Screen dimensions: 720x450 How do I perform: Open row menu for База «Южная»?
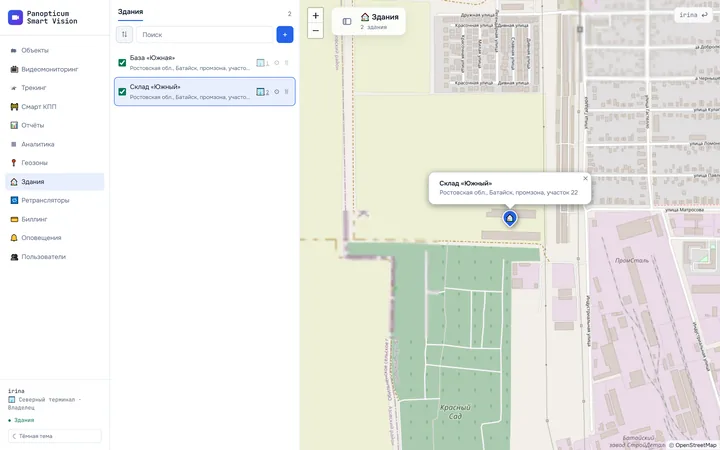[287, 63]
